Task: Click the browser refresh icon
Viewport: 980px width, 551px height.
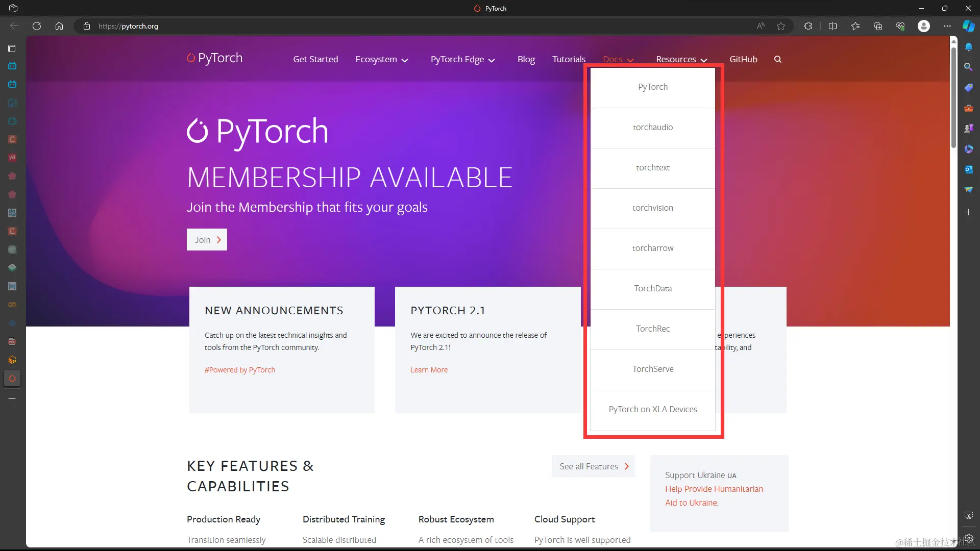Action: click(37, 26)
